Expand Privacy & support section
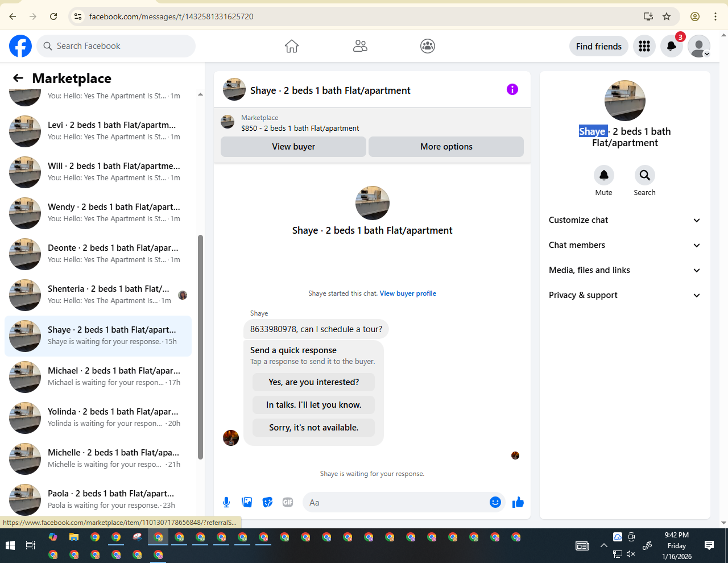728x563 pixels. 625,295
